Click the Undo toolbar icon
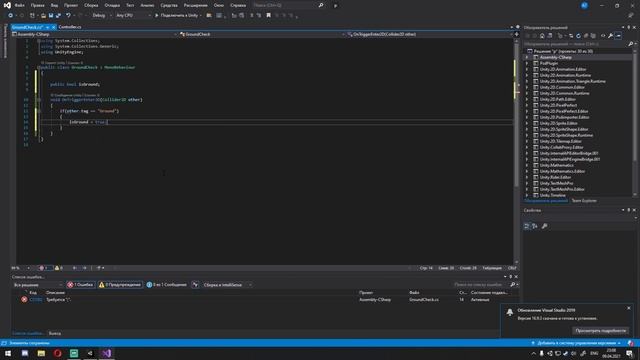The width and height of the screenshot is (640, 360). tap(68, 16)
